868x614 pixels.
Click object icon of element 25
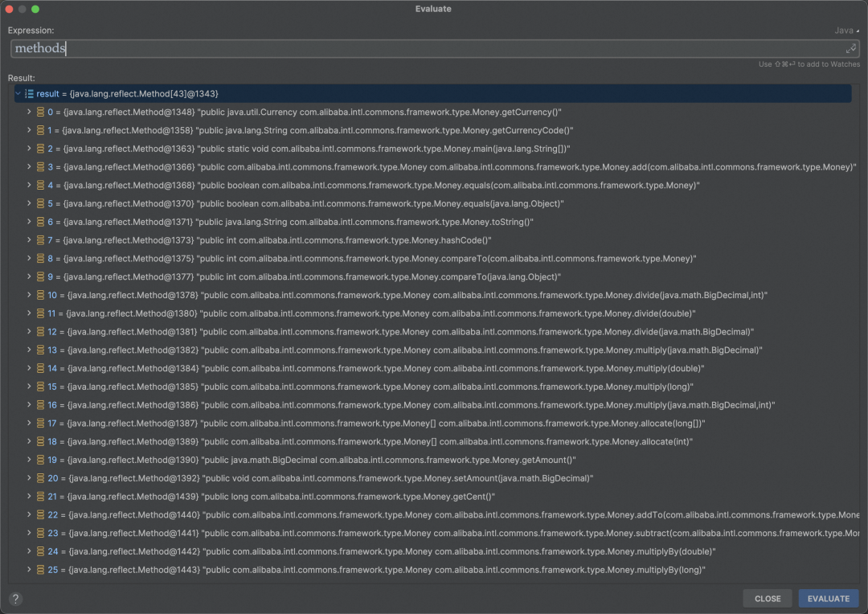click(40, 569)
